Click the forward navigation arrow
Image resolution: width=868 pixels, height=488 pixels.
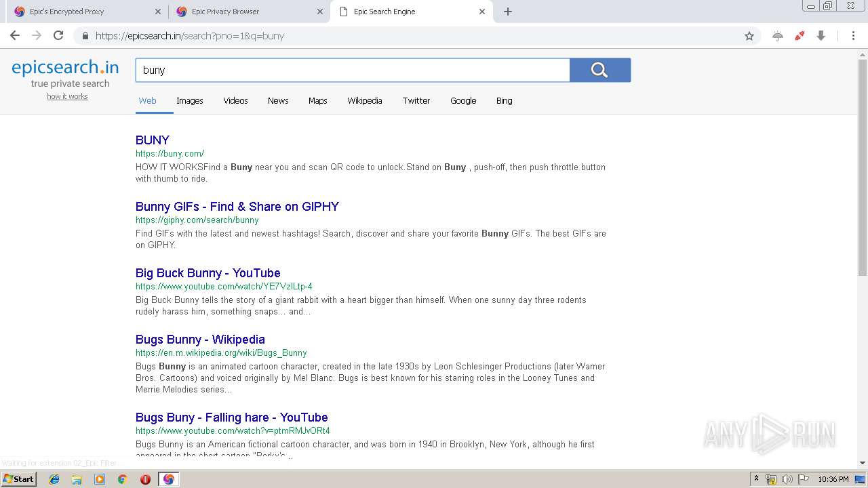[x=37, y=36]
